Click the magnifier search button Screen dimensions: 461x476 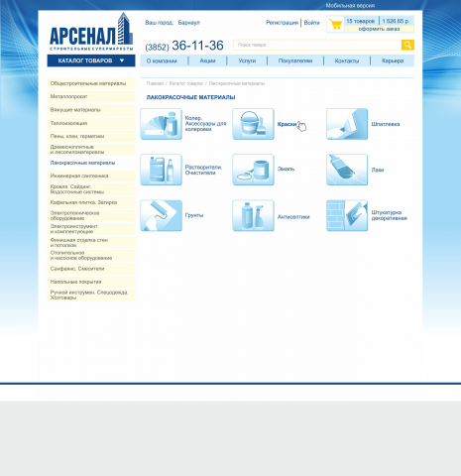[407, 45]
